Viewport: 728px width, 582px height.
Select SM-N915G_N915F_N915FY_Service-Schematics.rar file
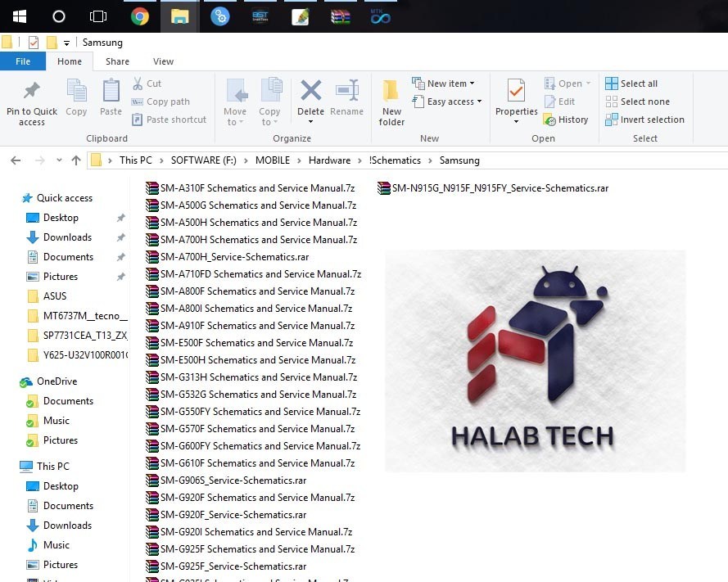point(493,188)
